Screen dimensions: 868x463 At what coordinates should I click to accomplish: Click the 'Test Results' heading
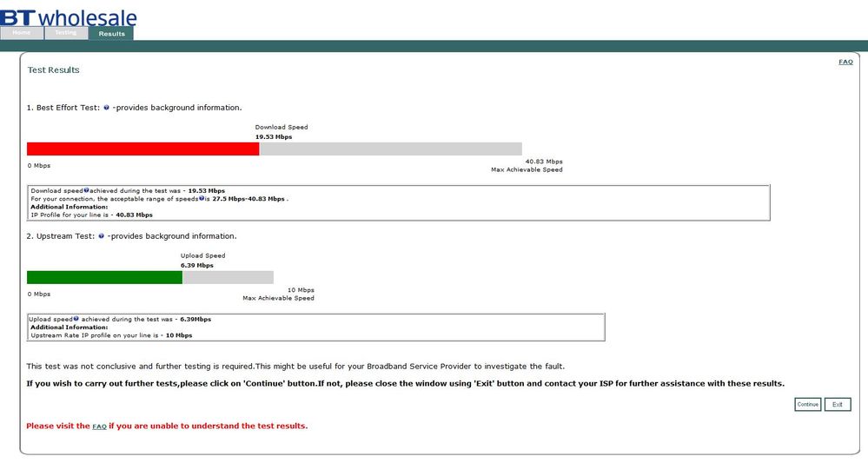click(54, 70)
